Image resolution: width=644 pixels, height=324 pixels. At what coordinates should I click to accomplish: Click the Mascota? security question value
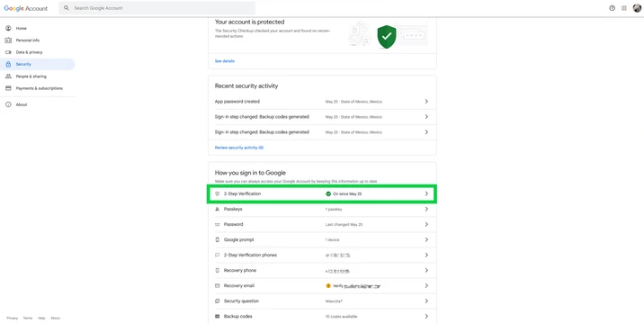click(x=334, y=301)
